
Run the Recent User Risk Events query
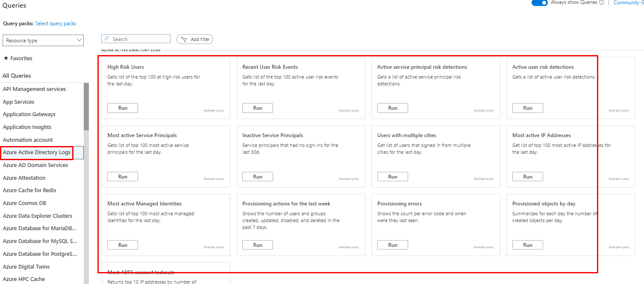coord(258,108)
